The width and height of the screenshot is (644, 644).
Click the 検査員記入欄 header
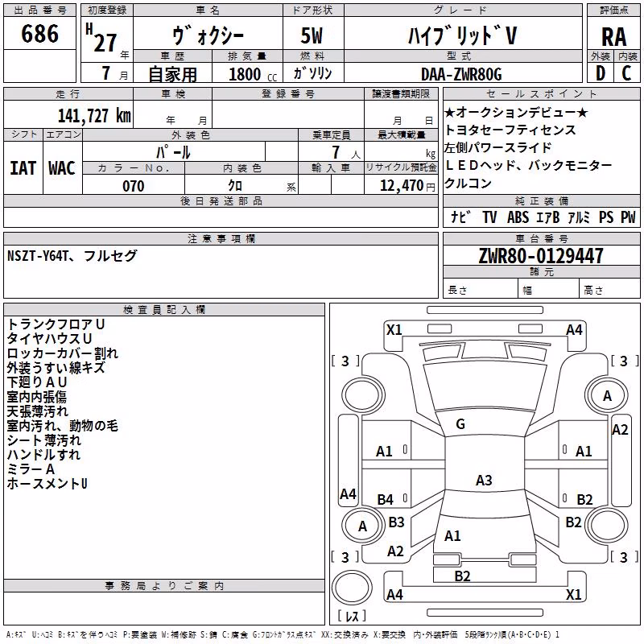point(164,310)
